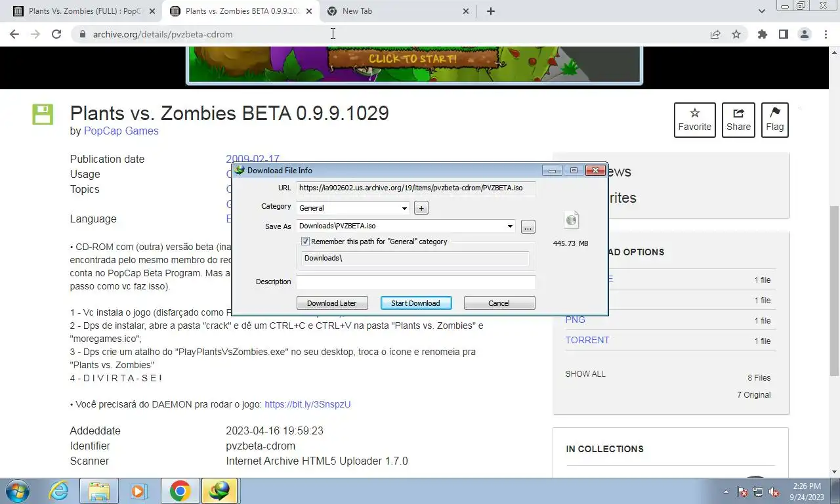Cancel the Download File Info dialog
Viewport: 840px width, 504px height.
tap(499, 303)
